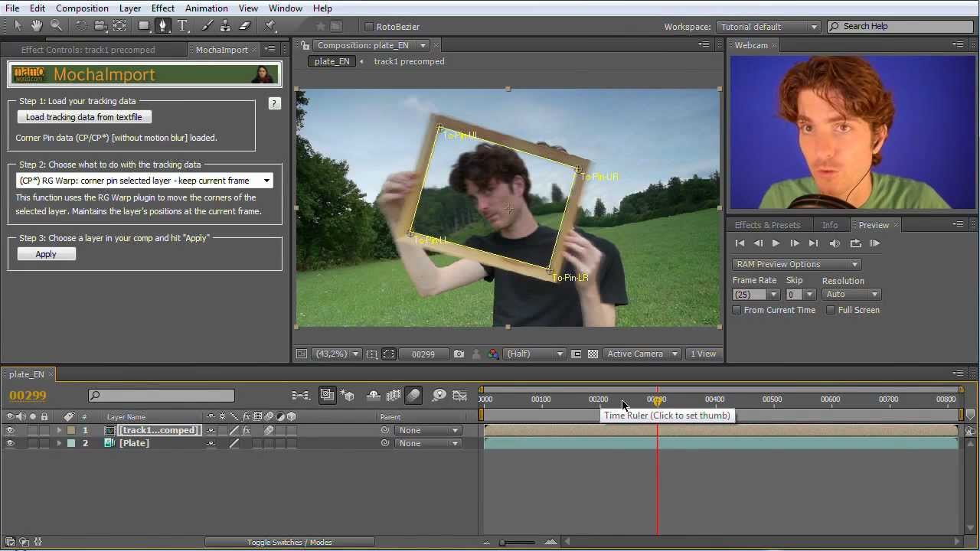This screenshot has height=551, width=980.
Task: Open the Workspace dropdown
Action: pyautogui.click(x=769, y=27)
